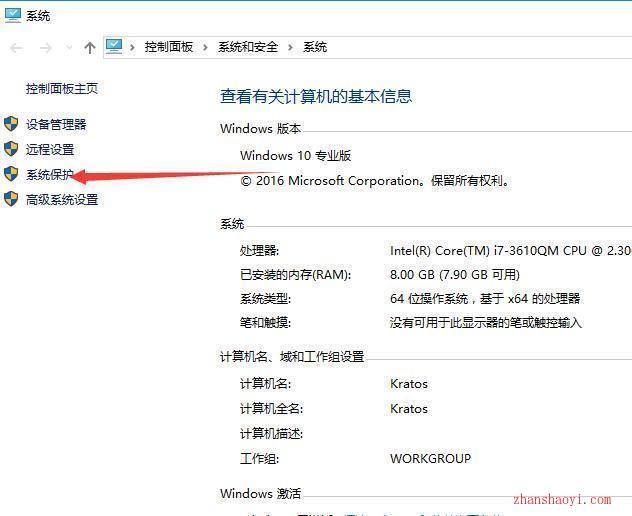632x516 pixels.
Task: Select 系统 breadcrumb in address bar
Action: tap(315, 47)
